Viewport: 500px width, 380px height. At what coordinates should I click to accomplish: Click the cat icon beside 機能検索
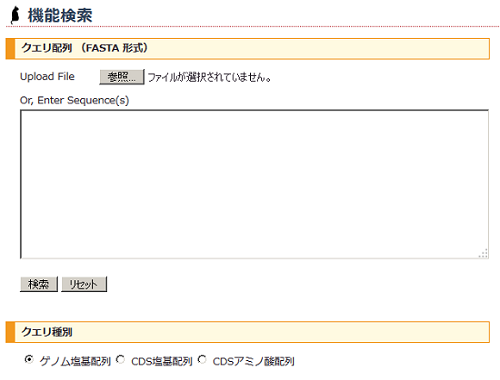coord(15,15)
